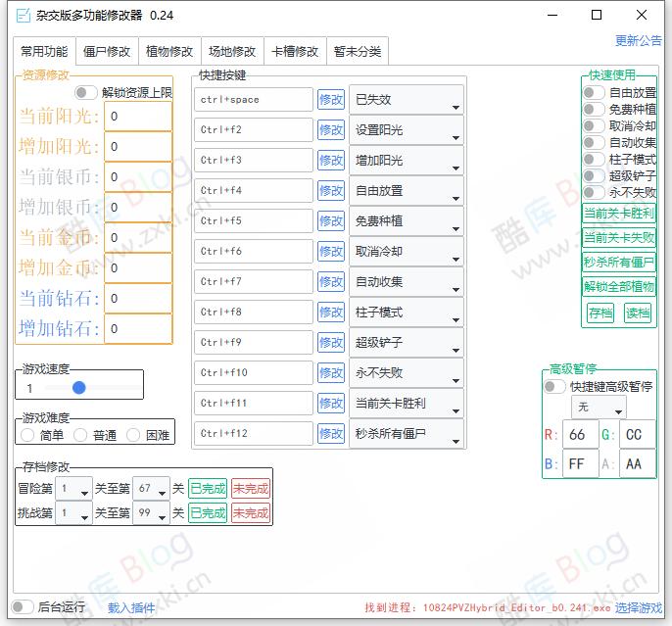Click 修改 button for Ctrl+f2 hotkey
The width and height of the screenshot is (672, 626).
click(x=331, y=130)
